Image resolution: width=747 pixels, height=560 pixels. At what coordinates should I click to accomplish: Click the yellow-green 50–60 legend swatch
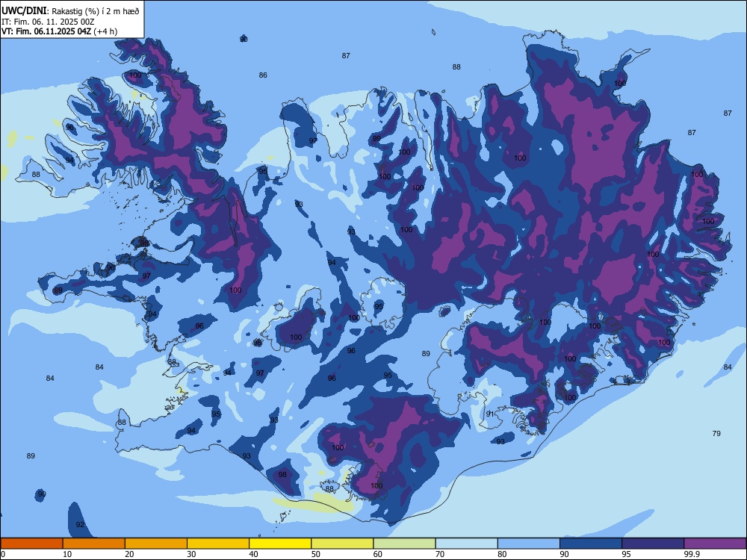click(x=342, y=544)
